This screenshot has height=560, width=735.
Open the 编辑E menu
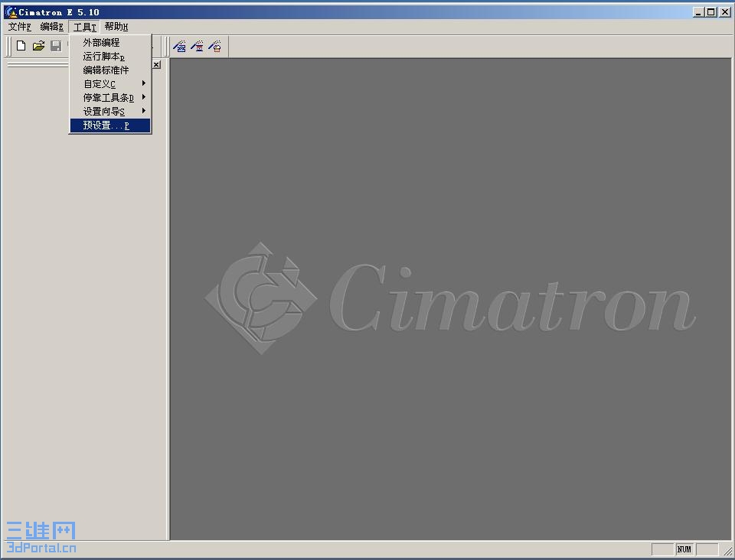coord(51,27)
